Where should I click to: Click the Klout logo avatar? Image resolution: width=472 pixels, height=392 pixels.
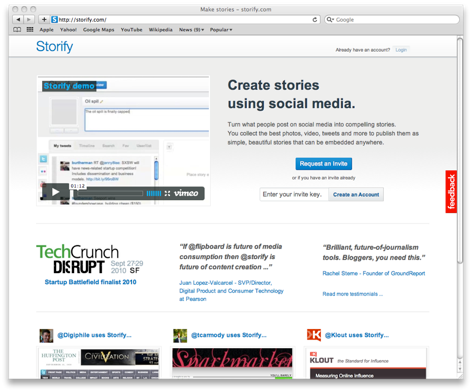(x=314, y=335)
